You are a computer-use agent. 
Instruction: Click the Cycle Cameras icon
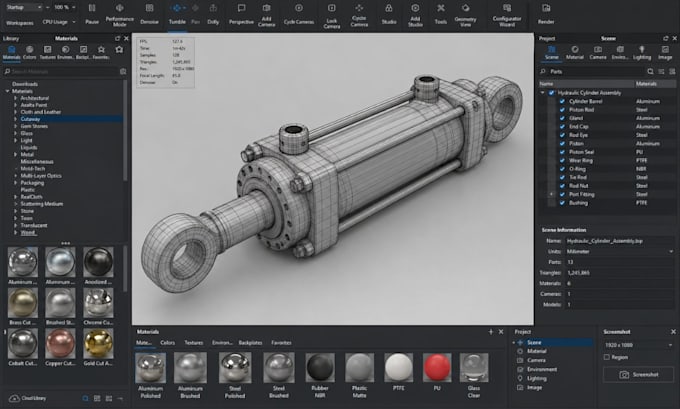pyautogui.click(x=298, y=8)
